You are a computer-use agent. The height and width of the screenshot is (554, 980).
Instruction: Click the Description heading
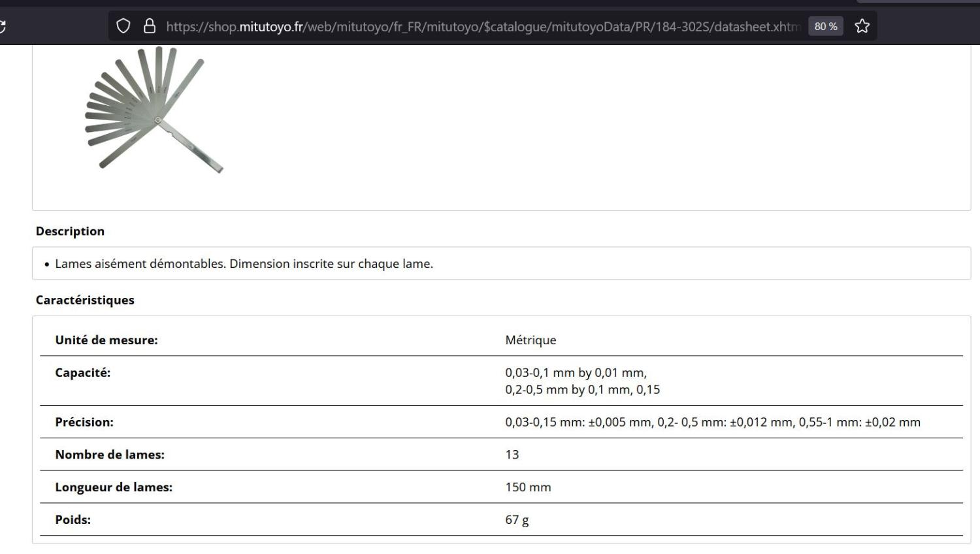click(70, 231)
